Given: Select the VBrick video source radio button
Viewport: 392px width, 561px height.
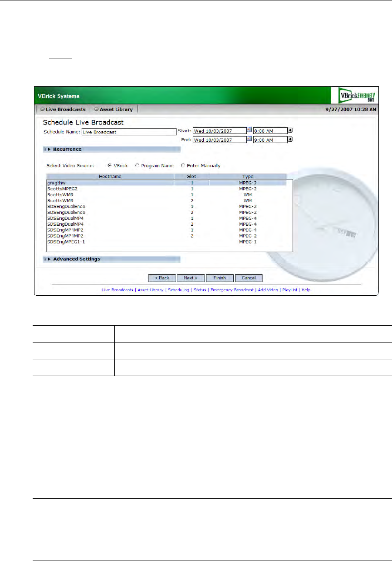Looking at the screenshot, I should (109, 166).
